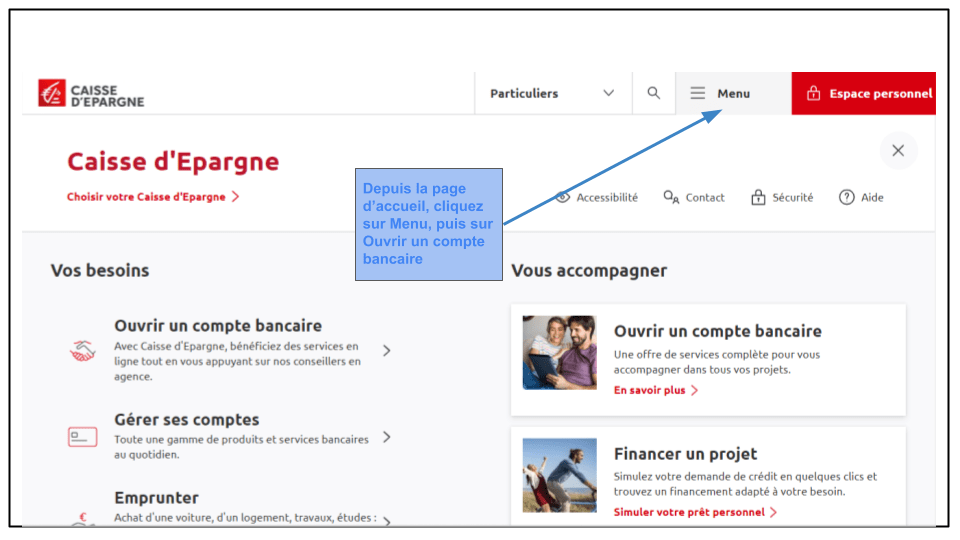The image size is (960, 540).
Task: Click the Accessibilité eye icon
Action: point(563,197)
